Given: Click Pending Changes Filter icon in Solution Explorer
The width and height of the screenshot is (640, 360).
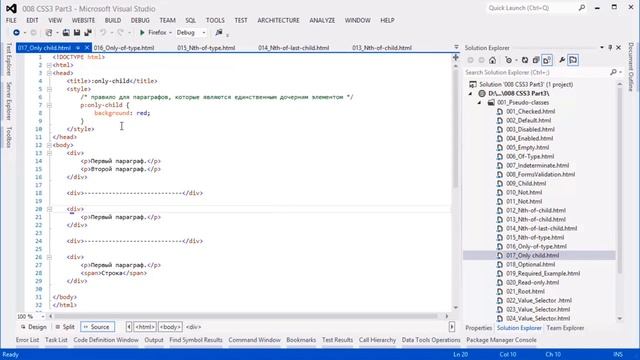Looking at the screenshot, I should pos(508,60).
